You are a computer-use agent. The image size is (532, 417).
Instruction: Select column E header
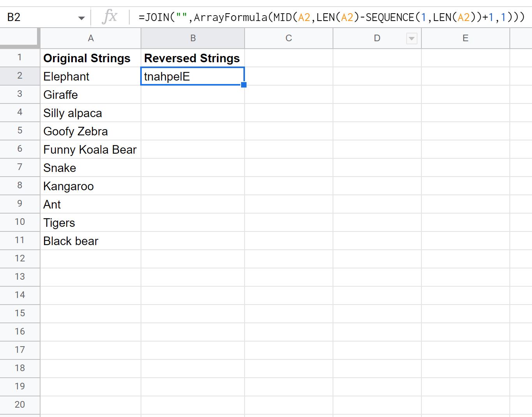[465, 38]
